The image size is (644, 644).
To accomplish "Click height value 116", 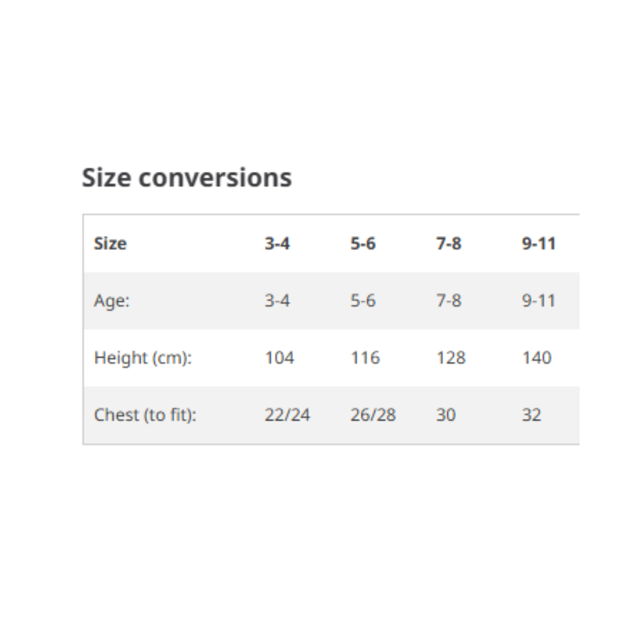I will pos(365,358).
